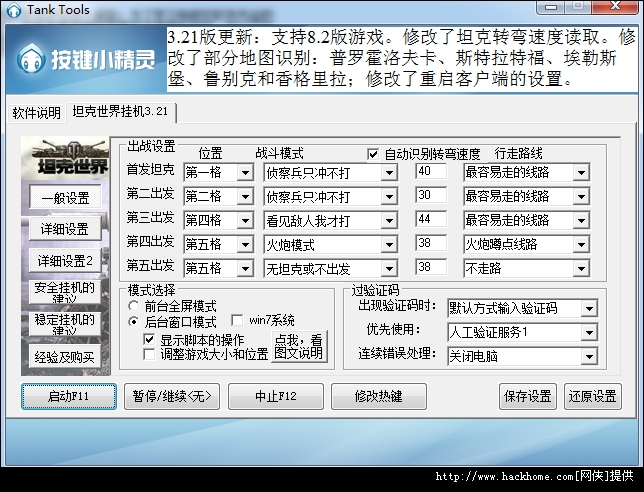Open the 详细设置 section
This screenshot has width=644, height=492.
[x=65, y=228]
